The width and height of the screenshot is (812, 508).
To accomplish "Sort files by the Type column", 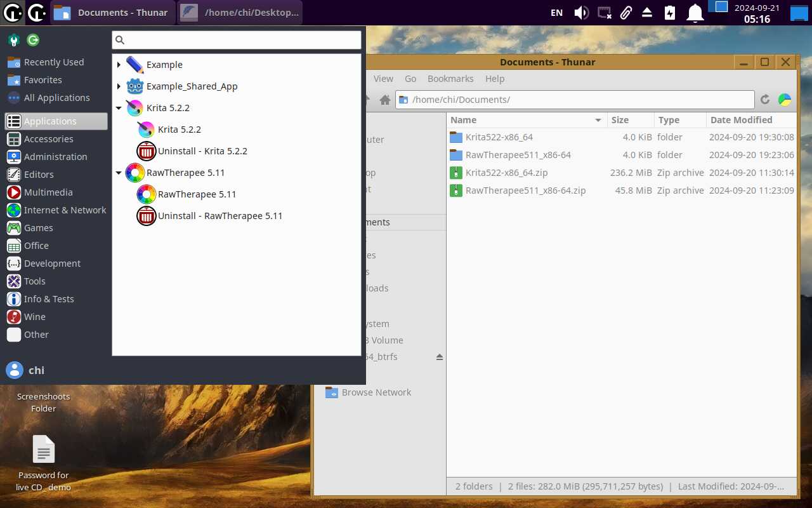I will (680, 120).
